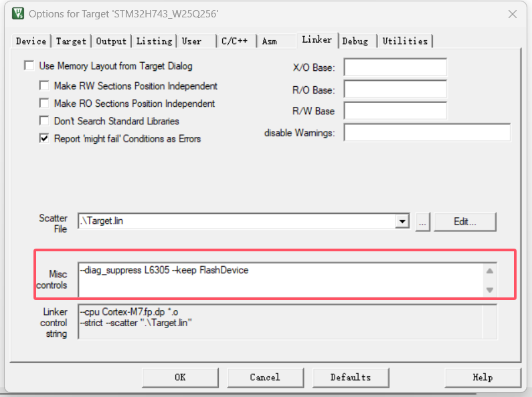The height and width of the screenshot is (397, 532).
Task: Click the Keil uVision icon in title bar
Action: tap(18, 13)
